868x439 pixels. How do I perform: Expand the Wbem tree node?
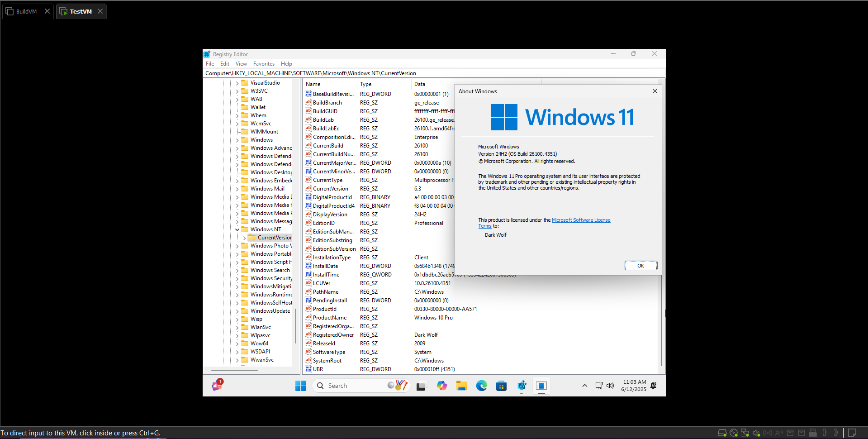click(x=237, y=115)
